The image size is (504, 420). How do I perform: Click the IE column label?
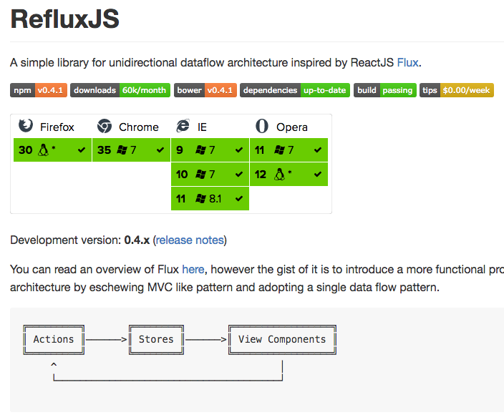click(x=202, y=127)
